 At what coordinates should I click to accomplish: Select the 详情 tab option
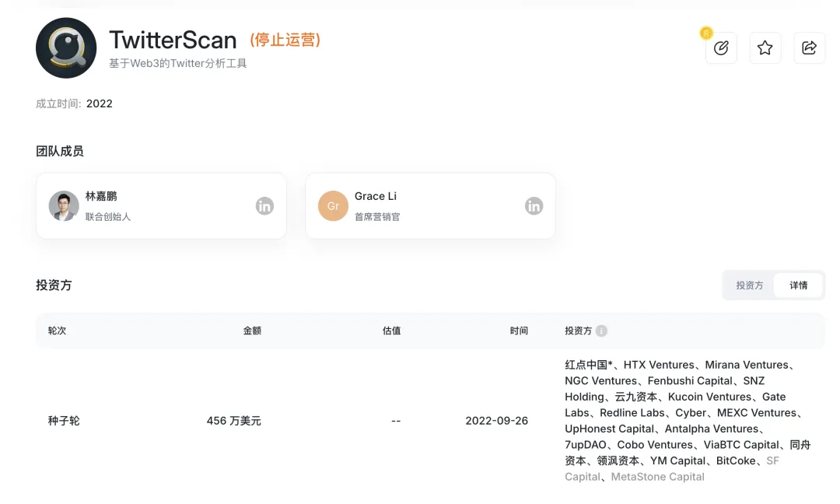click(x=799, y=285)
